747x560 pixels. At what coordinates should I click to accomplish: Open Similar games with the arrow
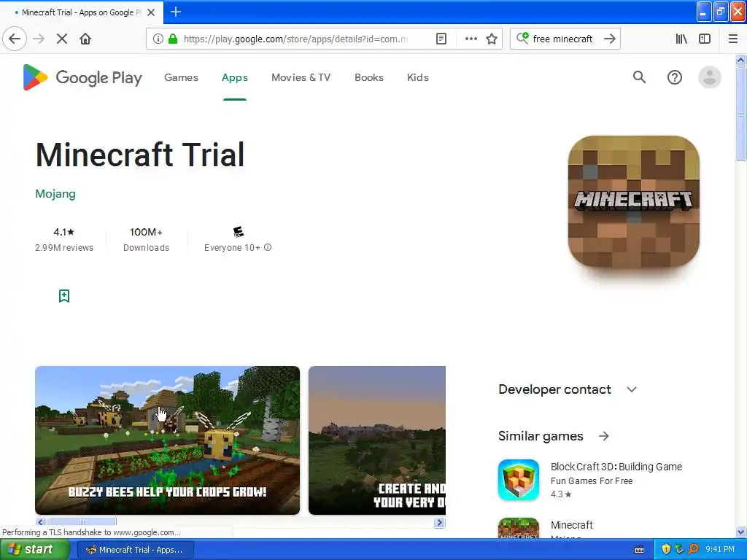point(603,436)
